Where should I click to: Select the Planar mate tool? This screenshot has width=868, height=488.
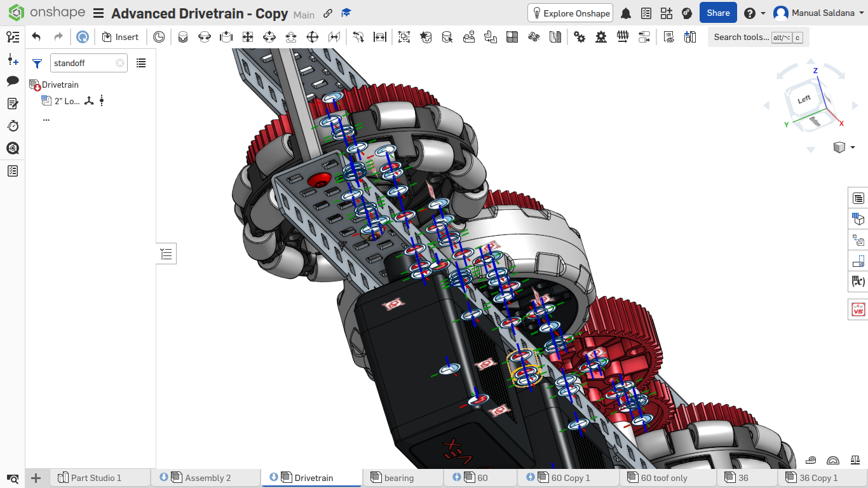pos(248,37)
